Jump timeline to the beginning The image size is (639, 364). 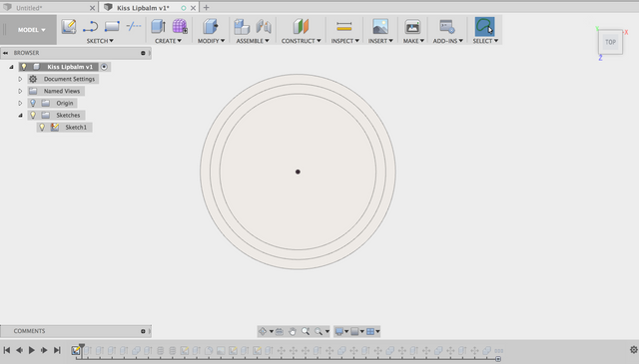7,350
